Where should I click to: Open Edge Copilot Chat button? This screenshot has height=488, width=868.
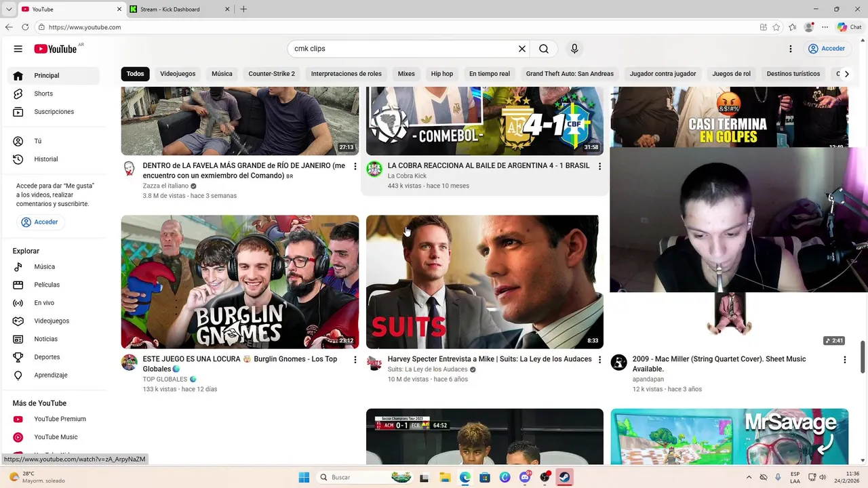(x=850, y=27)
